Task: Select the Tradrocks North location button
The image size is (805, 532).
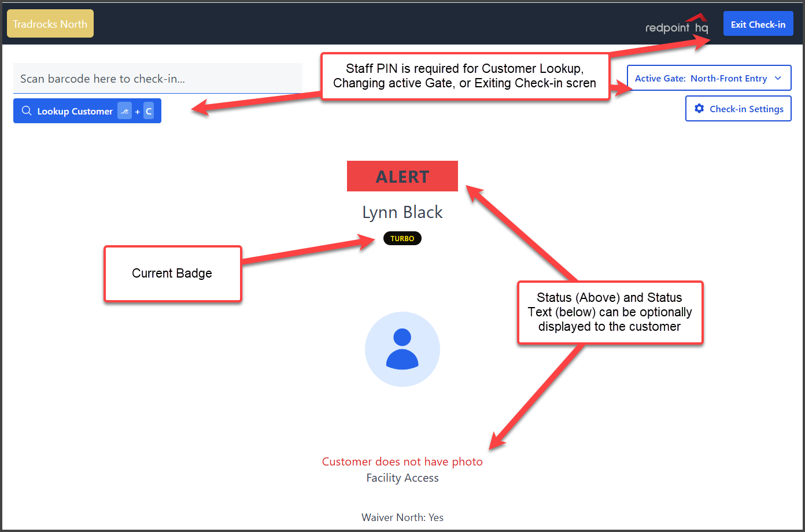Action: coord(50,24)
